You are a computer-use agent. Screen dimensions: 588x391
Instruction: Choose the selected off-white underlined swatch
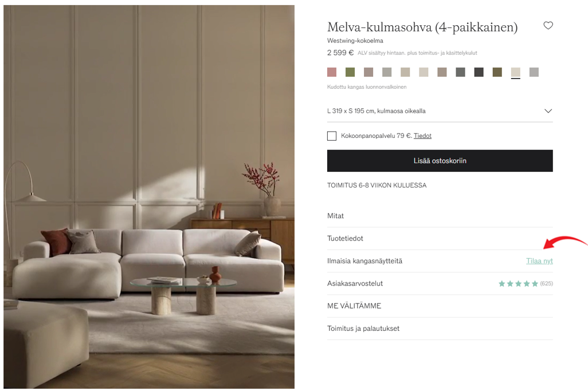pos(515,72)
